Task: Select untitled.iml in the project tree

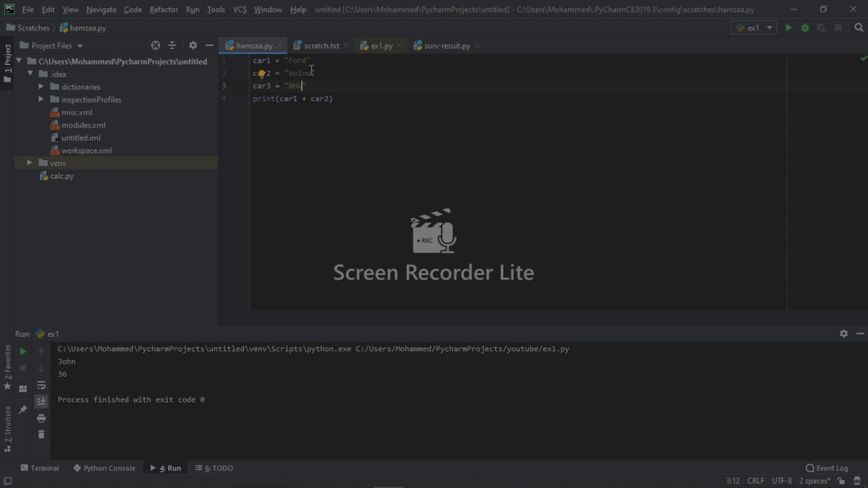Action: (81, 138)
